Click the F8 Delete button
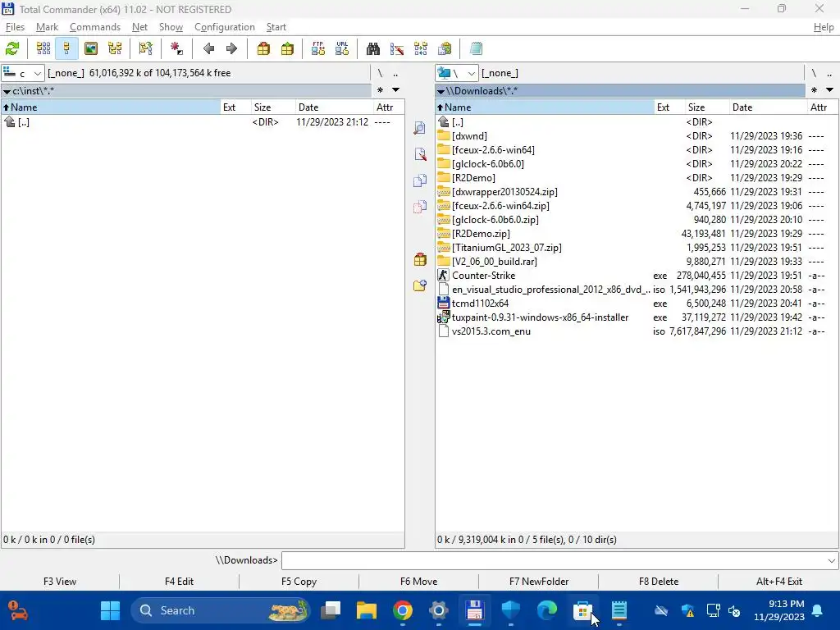The width and height of the screenshot is (840, 630). (659, 582)
